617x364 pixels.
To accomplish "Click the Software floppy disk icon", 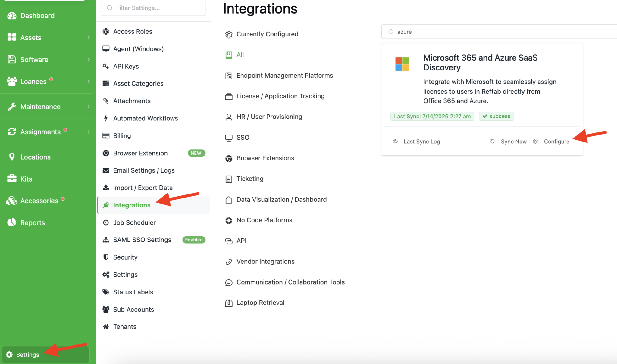I will [x=12, y=59].
